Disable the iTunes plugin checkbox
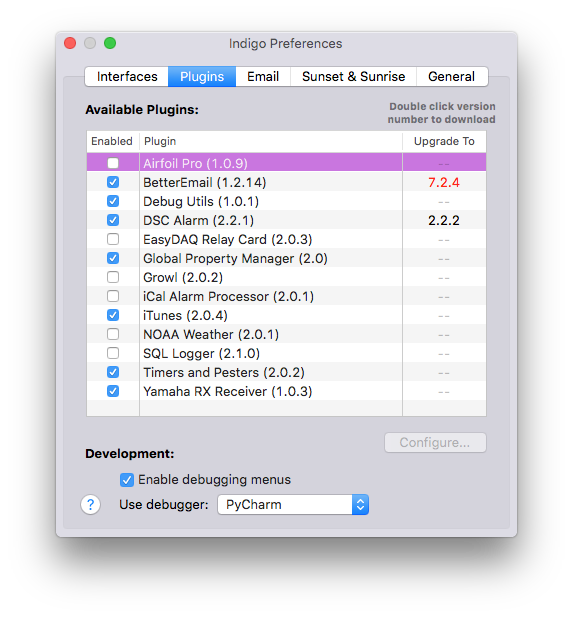This screenshot has height=617, width=573. 113,315
